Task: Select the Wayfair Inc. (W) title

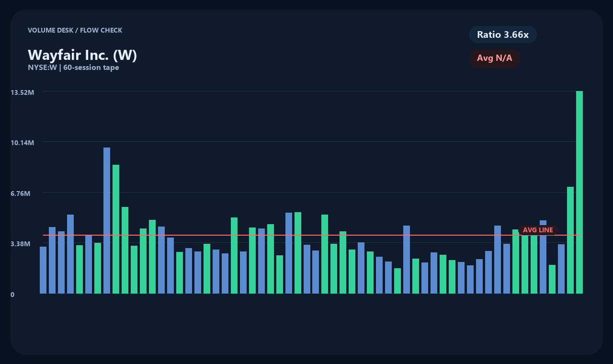Action: point(82,55)
